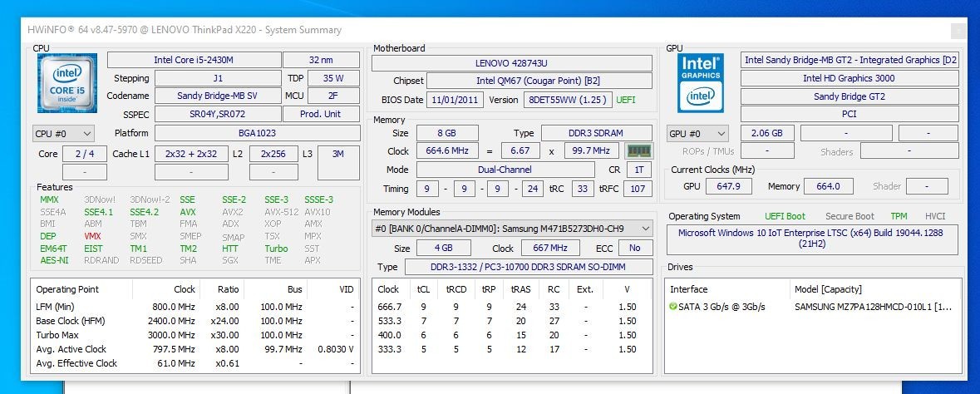
Task: Click the memory Size 8 GB field
Action: click(x=447, y=133)
